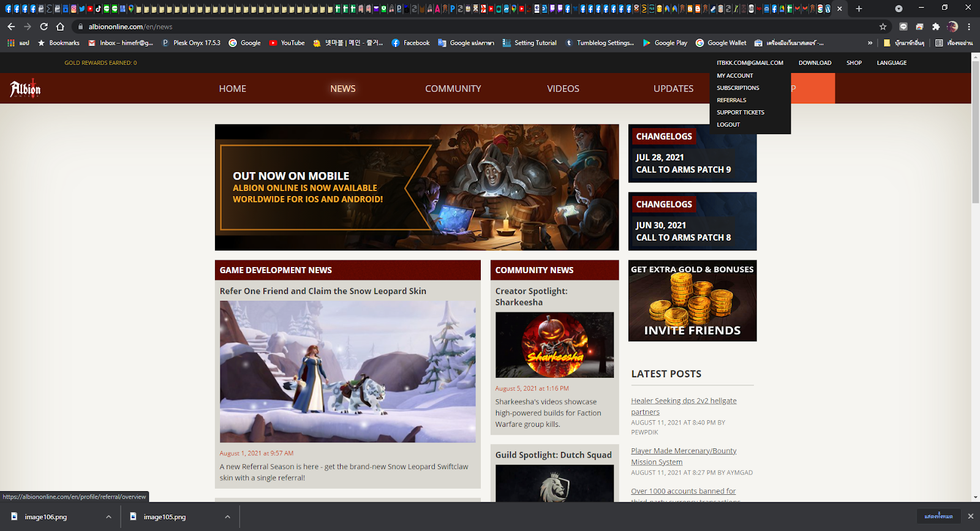Select Referrals menu entry
Screen dimensions: 980x531
731,100
